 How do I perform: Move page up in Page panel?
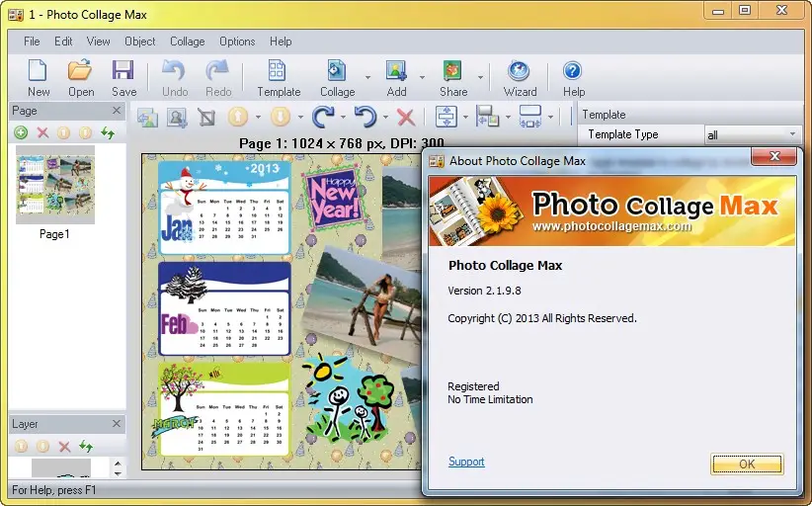point(63,133)
